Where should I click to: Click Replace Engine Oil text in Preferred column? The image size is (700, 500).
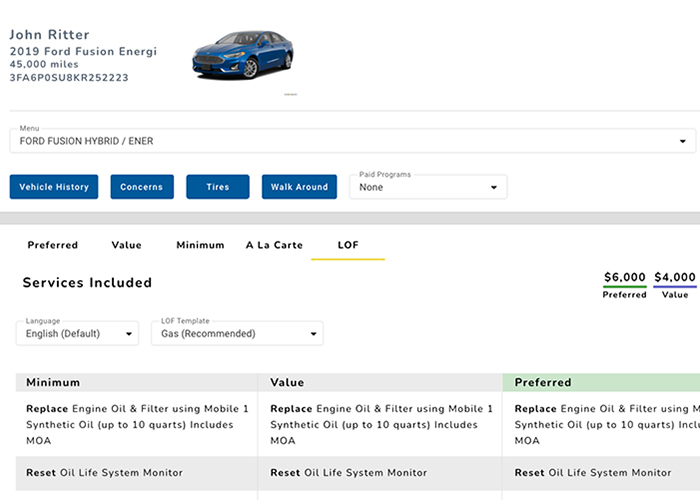pos(607,425)
